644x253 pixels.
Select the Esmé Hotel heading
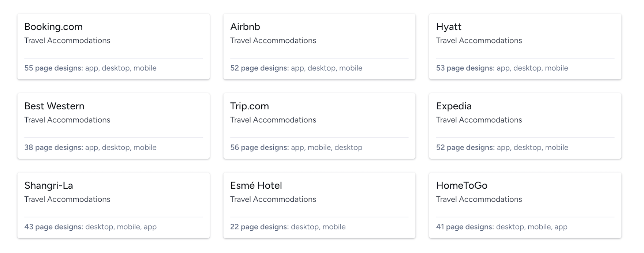[x=256, y=185]
